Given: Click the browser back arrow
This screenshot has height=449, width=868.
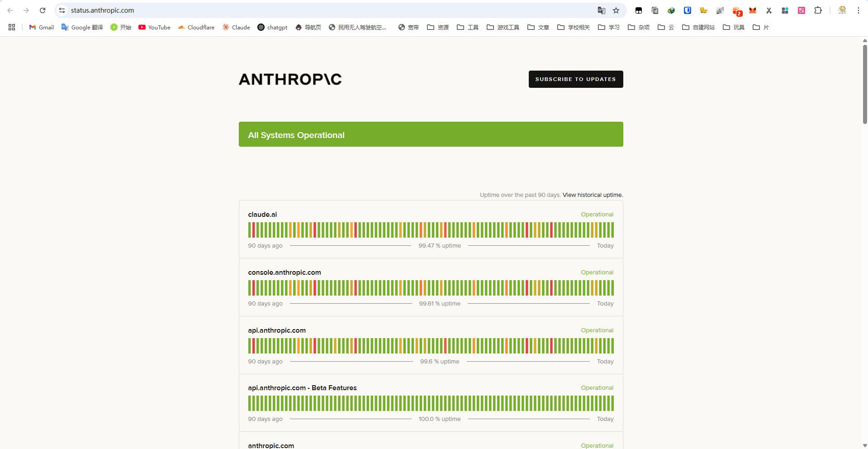Looking at the screenshot, I should click(10, 10).
